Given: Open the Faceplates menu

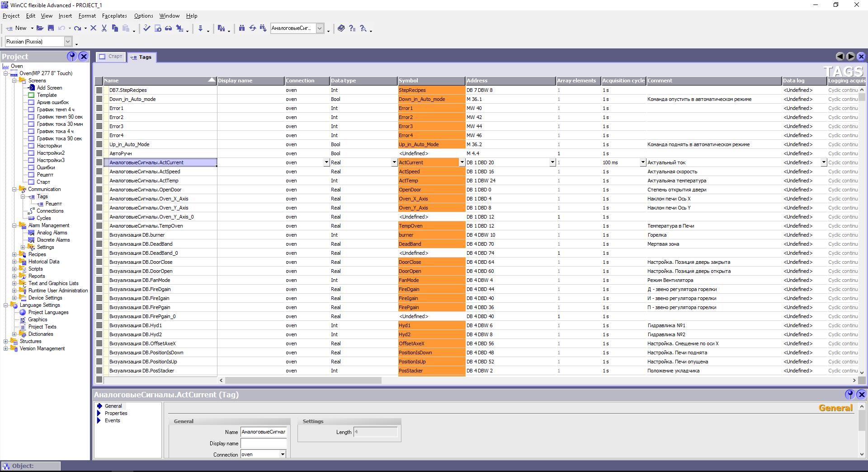Looking at the screenshot, I should pos(114,16).
